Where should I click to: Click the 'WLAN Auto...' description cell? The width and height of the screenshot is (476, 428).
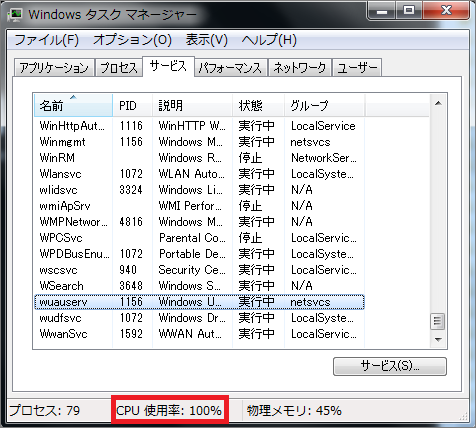coord(192,174)
